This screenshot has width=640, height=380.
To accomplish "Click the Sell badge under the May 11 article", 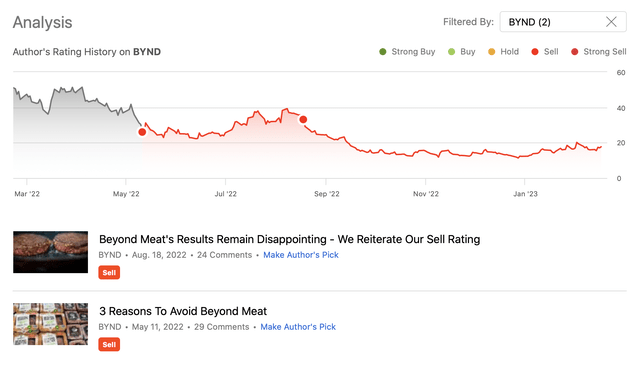I will 109,344.
